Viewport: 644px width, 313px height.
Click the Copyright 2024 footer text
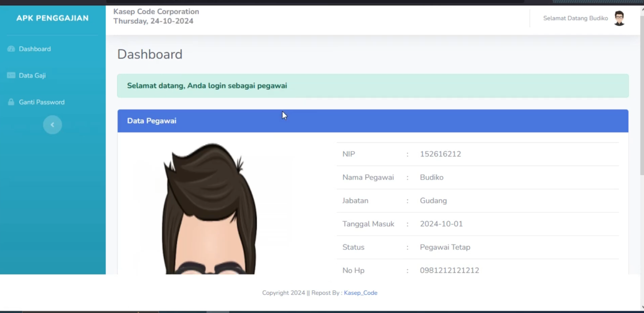click(284, 293)
